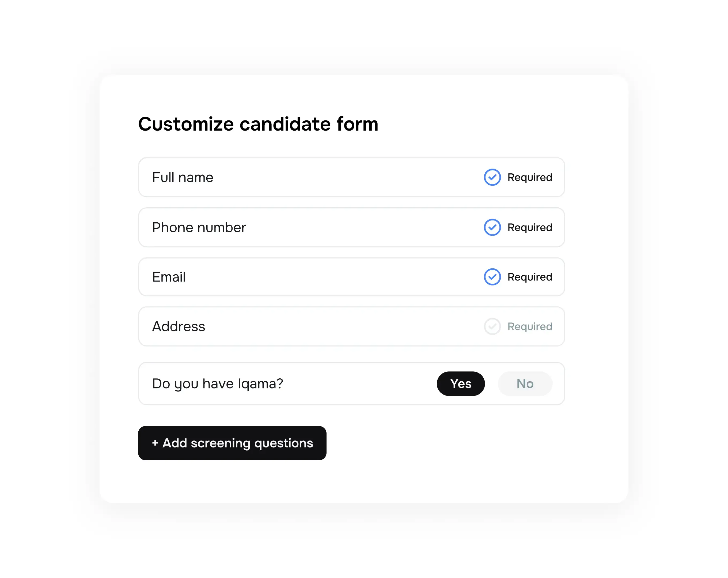This screenshot has height=578, width=728.
Task: Click the Required check icon beside Full name
Action: 492,177
